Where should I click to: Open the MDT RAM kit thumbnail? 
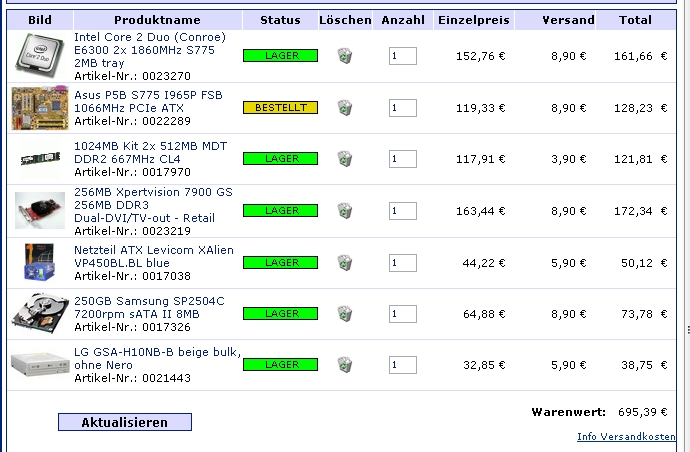[x=40, y=158]
